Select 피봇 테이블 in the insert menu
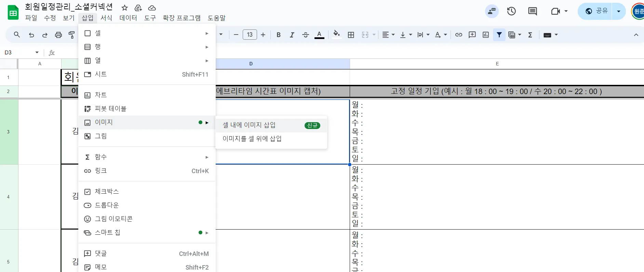The image size is (644, 272). 147,108
